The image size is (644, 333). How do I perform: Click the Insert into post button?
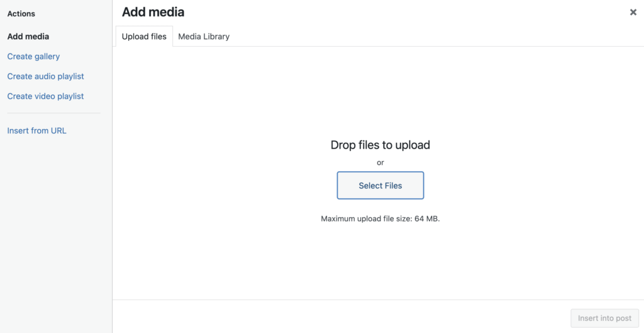604,318
